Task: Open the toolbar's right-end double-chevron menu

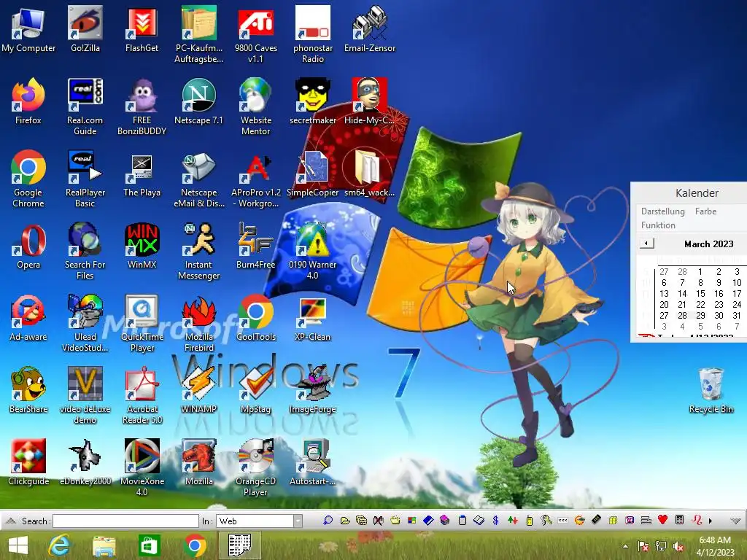Action: pyautogui.click(x=735, y=521)
